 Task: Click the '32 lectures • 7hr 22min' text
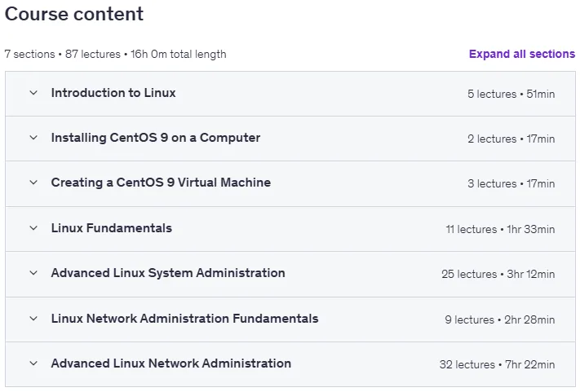pyautogui.click(x=497, y=364)
